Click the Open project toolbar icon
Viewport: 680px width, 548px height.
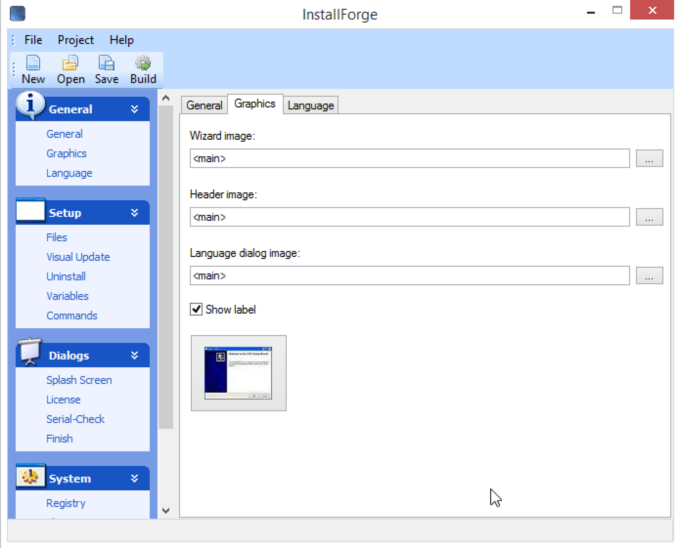[71, 69]
